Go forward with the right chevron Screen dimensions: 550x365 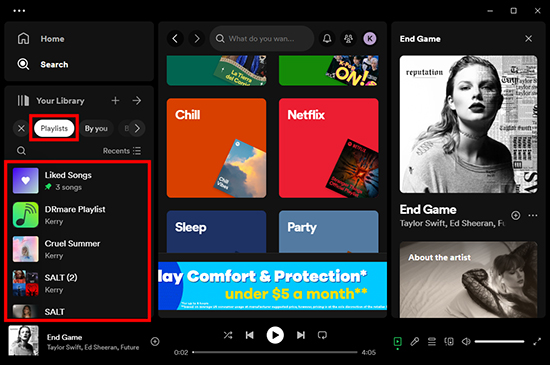(x=197, y=39)
